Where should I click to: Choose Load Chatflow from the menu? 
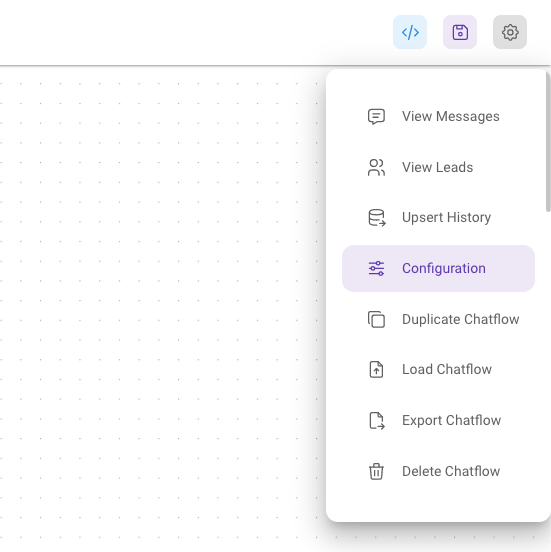point(438,370)
